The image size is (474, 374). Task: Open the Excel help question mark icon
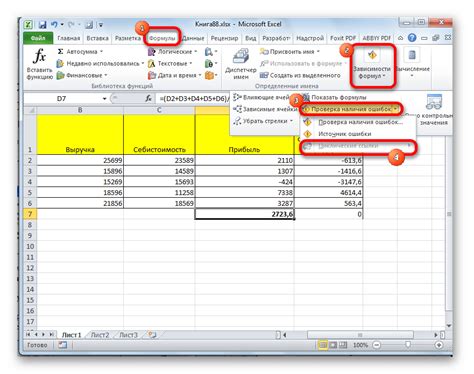click(x=412, y=38)
